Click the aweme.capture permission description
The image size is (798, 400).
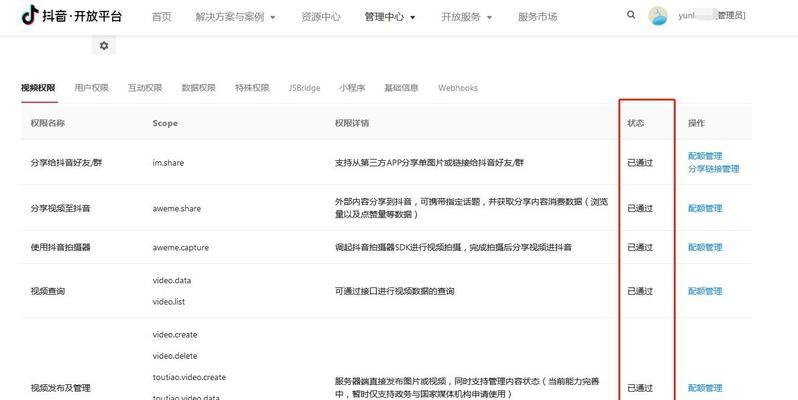click(x=453, y=247)
